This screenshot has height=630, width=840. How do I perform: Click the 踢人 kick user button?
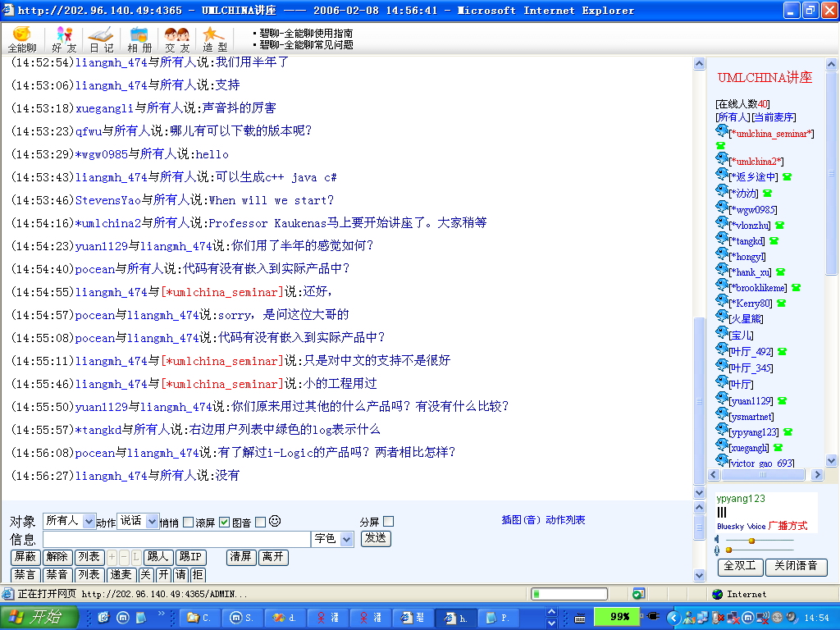coord(158,557)
